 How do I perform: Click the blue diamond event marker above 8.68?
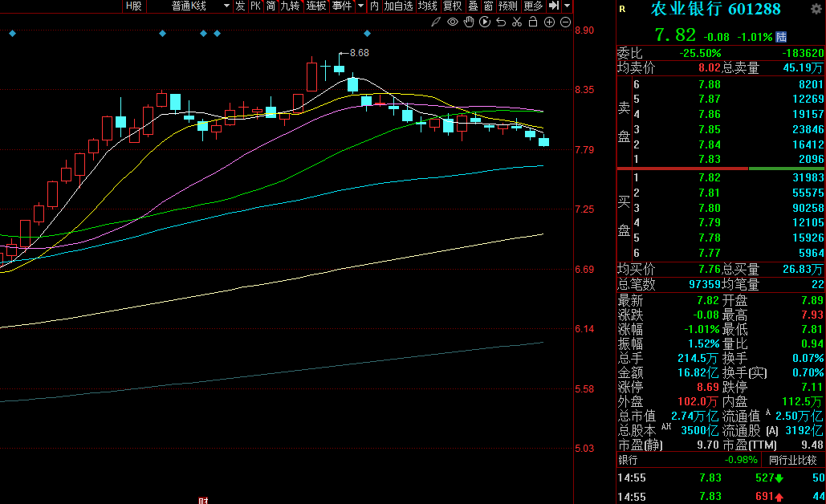pos(368,34)
